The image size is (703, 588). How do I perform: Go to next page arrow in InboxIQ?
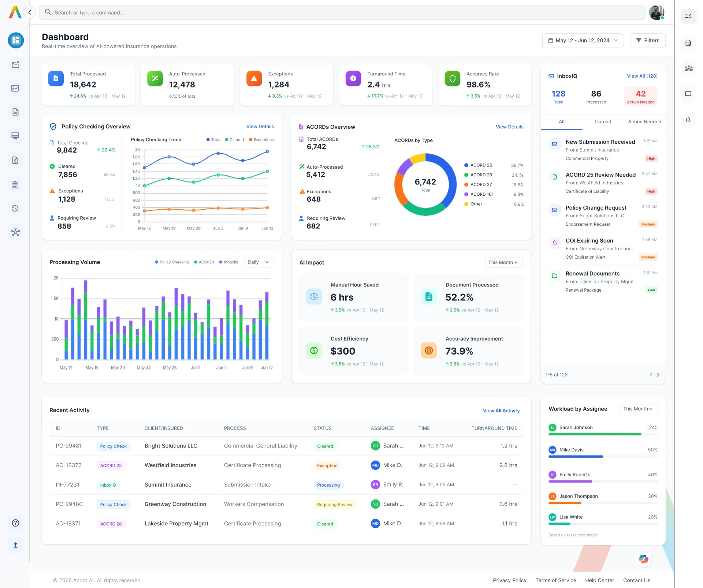coord(658,375)
